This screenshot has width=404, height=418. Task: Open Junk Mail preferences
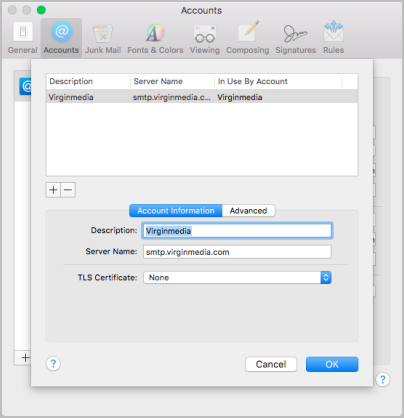point(103,38)
